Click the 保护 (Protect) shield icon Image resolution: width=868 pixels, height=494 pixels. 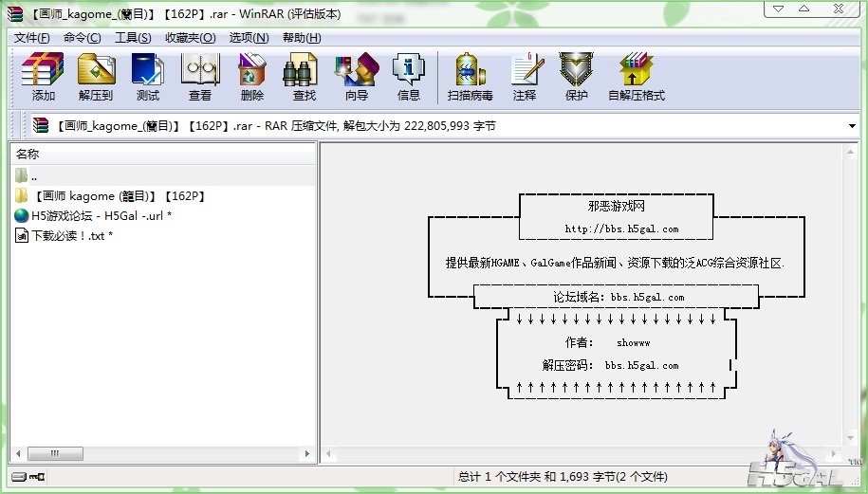point(577,77)
